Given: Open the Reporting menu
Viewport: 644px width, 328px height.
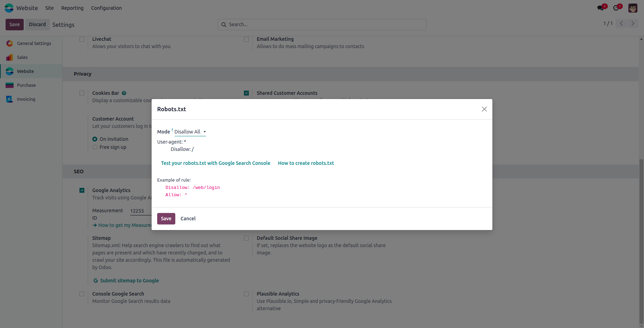Looking at the screenshot, I should (72, 8).
